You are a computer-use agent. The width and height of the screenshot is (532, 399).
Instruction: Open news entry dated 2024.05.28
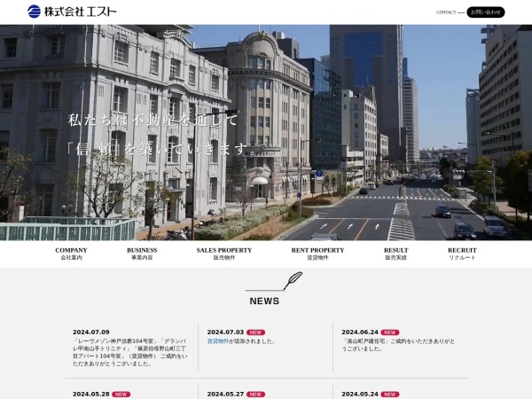[x=91, y=395]
